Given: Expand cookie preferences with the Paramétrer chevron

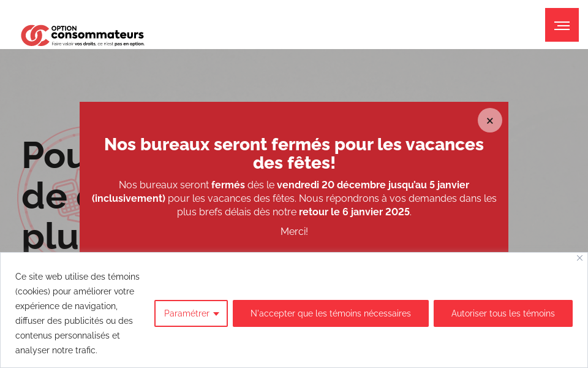Looking at the screenshot, I should tap(216, 313).
